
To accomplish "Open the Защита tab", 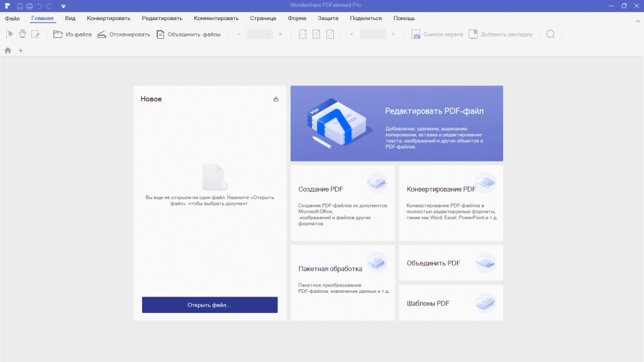I will 328,18.
